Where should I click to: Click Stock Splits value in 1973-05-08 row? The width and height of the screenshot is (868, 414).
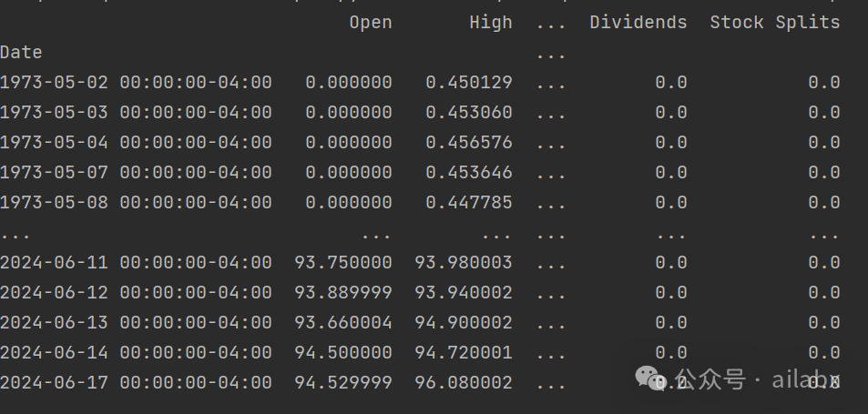[x=824, y=202]
